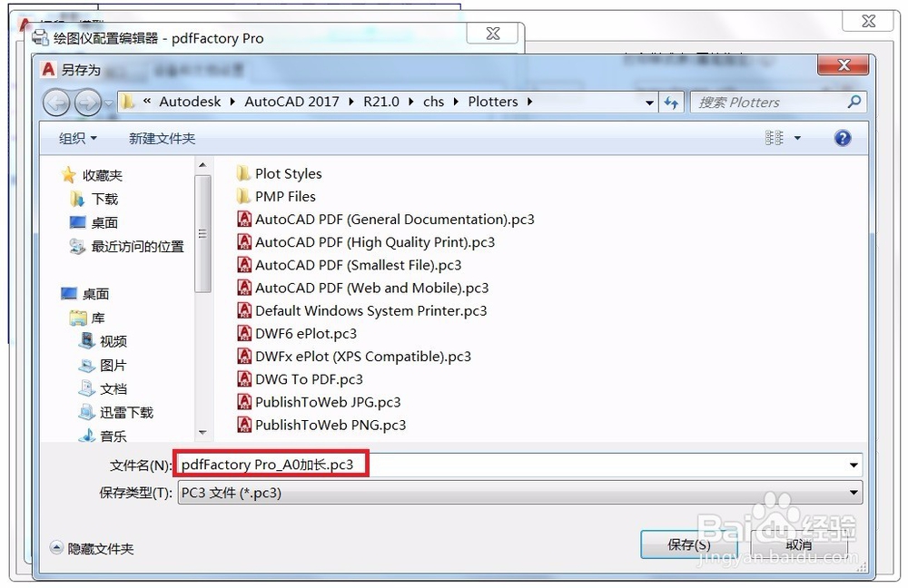The image size is (908, 588).
Task: Open 保存类型 PC3 file type combo
Action: point(520,493)
